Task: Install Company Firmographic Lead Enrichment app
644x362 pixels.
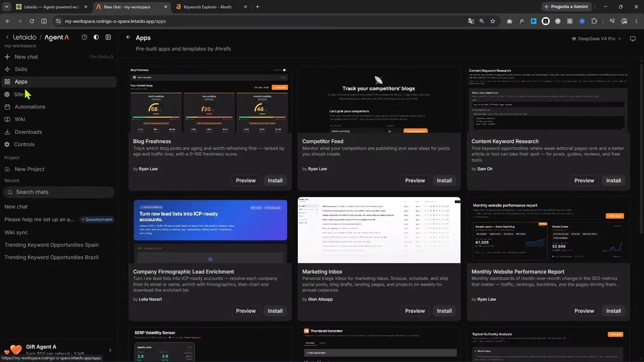Action: click(275, 311)
